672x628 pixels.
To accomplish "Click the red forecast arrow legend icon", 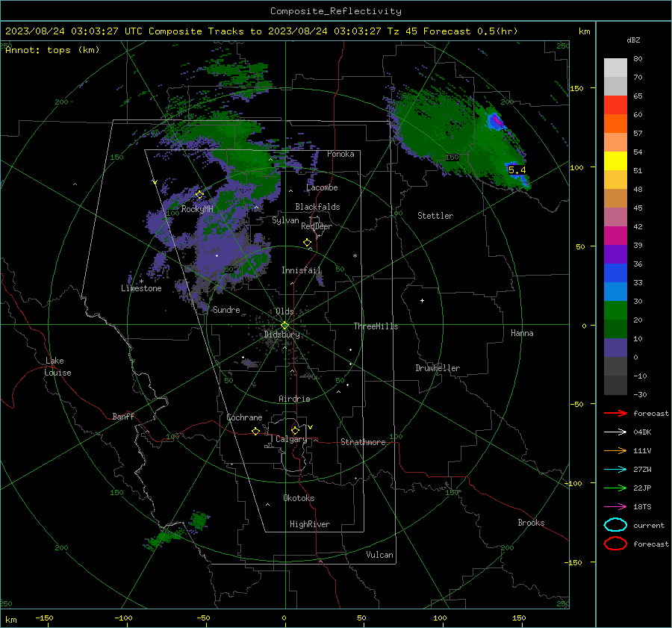I will click(615, 413).
